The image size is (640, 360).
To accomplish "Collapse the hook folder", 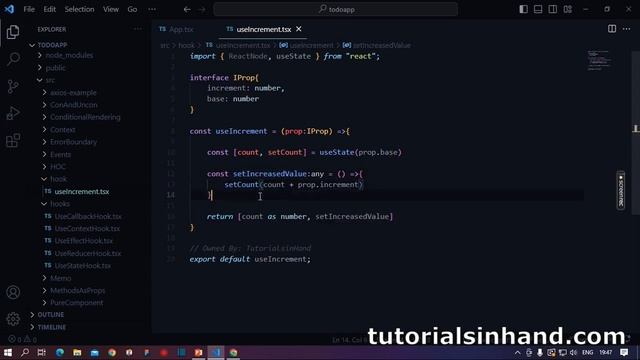I will (x=58, y=179).
